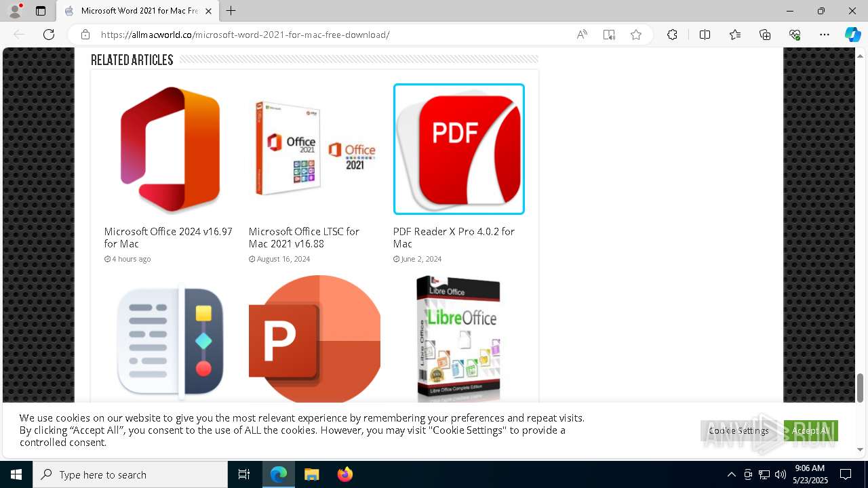Launch Firefox from taskbar
Screen dimensions: 868x488
344,474
